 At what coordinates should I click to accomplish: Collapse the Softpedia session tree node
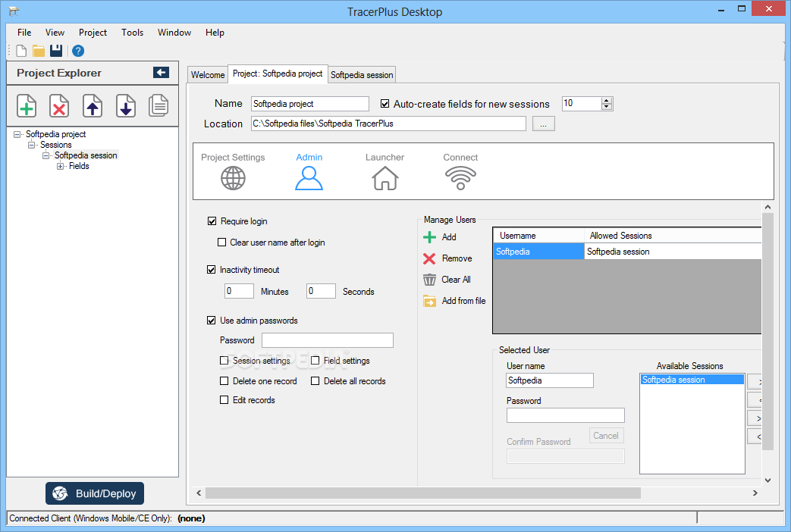46,155
